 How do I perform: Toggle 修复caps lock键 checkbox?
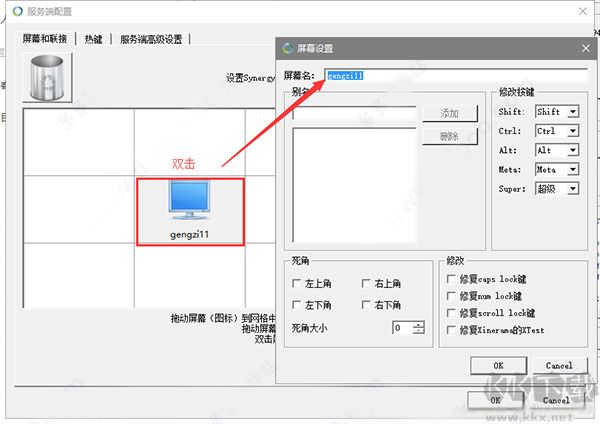pyautogui.click(x=451, y=279)
